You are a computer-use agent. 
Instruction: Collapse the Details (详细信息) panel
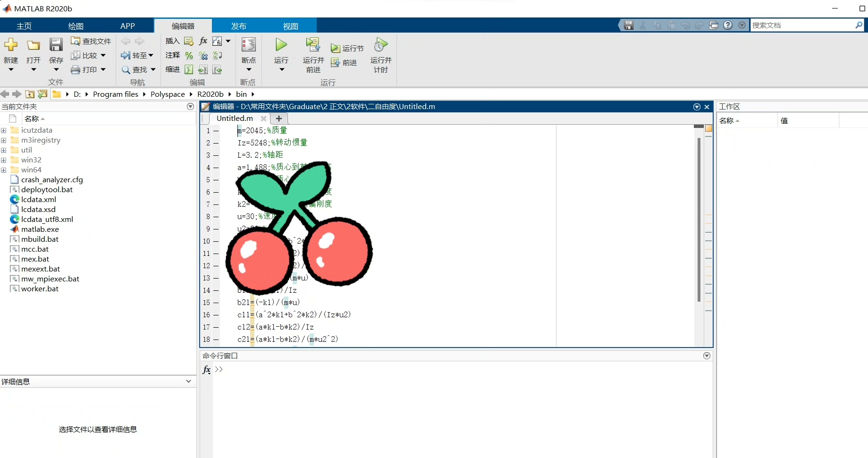[188, 381]
